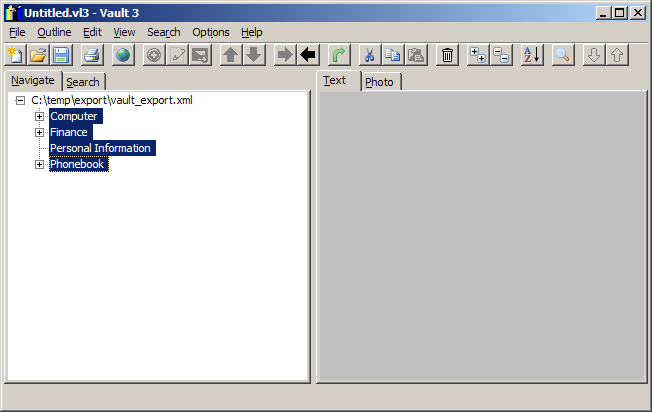
Task: Click the Open folder toolbar icon
Action: coord(38,55)
